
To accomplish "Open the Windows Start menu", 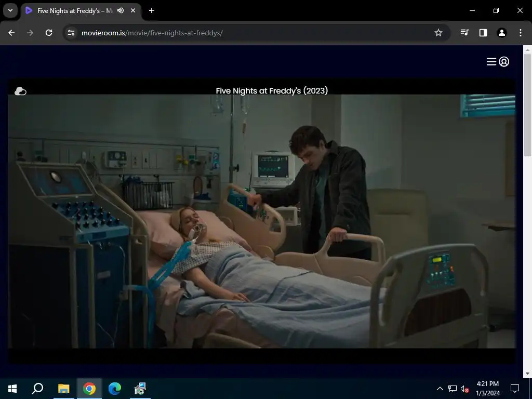I will point(12,389).
